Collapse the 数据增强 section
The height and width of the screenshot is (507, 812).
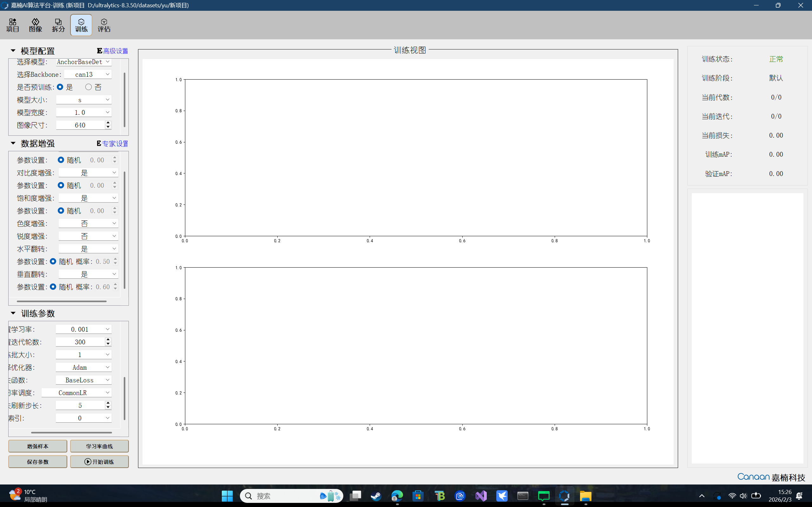pyautogui.click(x=13, y=144)
